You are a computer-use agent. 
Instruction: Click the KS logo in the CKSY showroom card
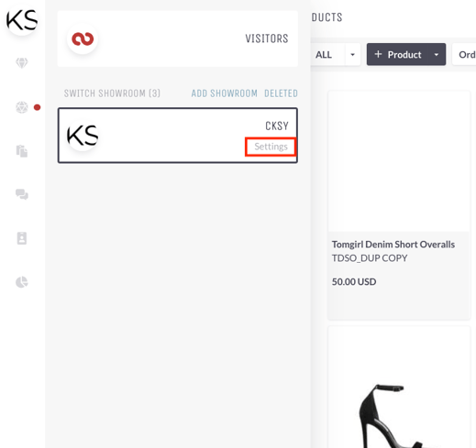[83, 136]
